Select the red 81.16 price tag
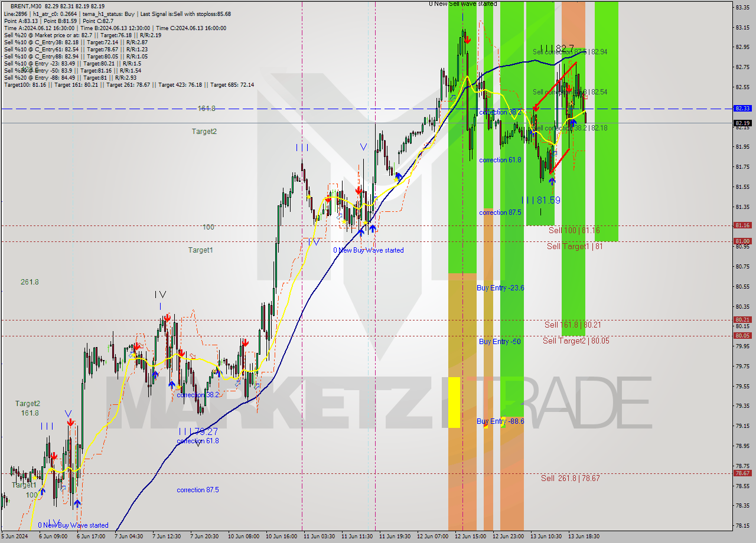 742,225
